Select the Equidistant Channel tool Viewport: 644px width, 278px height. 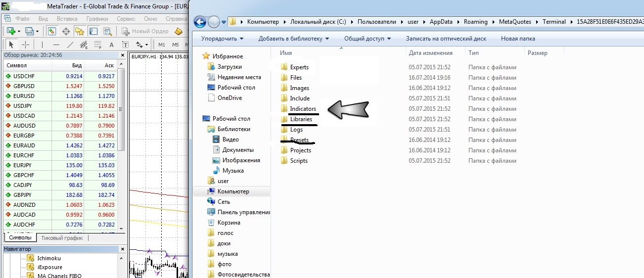84,45
